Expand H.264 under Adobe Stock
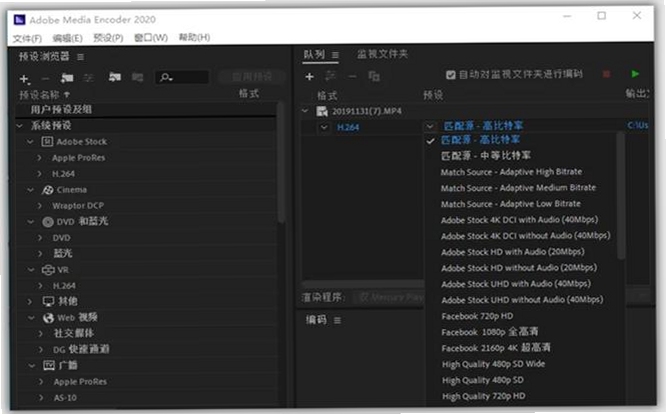Image resolution: width=666 pixels, height=414 pixels. pos(40,174)
